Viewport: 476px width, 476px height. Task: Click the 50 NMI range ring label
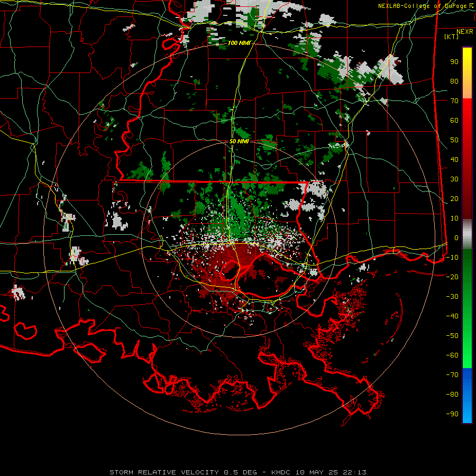click(239, 141)
